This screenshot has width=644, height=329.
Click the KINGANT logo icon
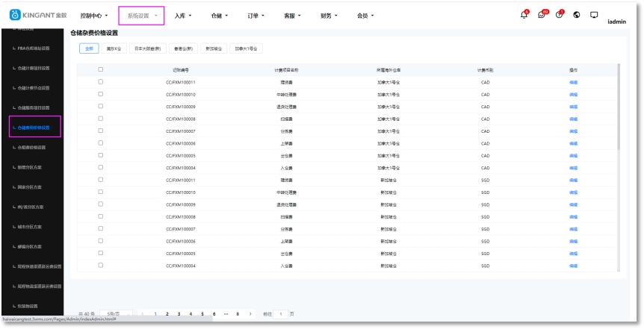pyautogui.click(x=15, y=15)
